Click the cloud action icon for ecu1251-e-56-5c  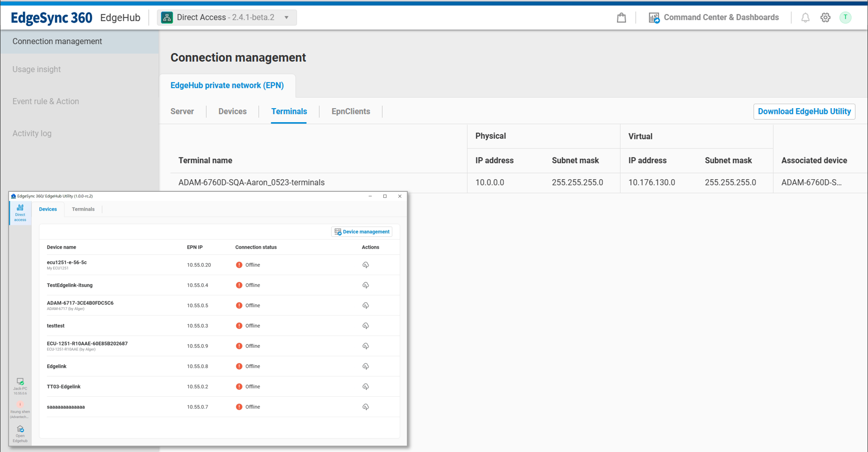(x=365, y=265)
